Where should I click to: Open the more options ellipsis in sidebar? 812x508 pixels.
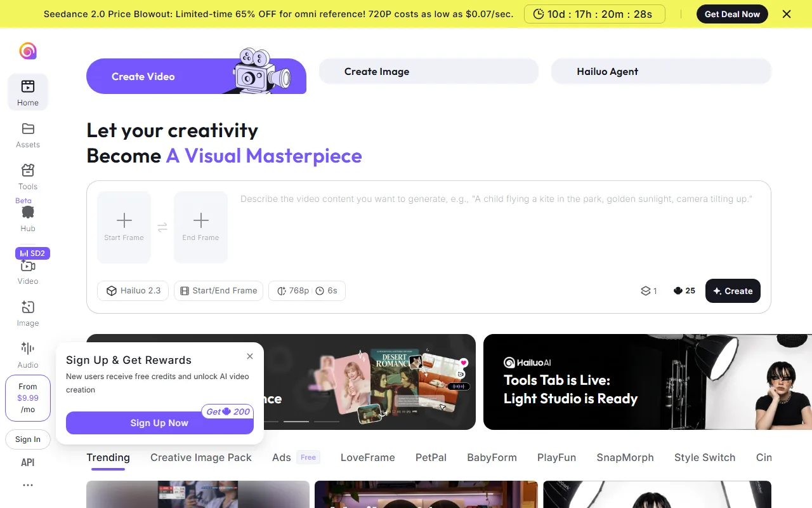click(28, 485)
